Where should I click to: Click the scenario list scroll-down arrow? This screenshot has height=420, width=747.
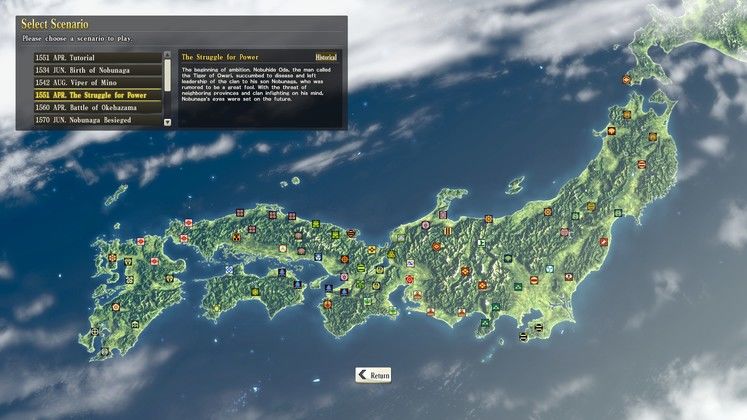click(167, 122)
